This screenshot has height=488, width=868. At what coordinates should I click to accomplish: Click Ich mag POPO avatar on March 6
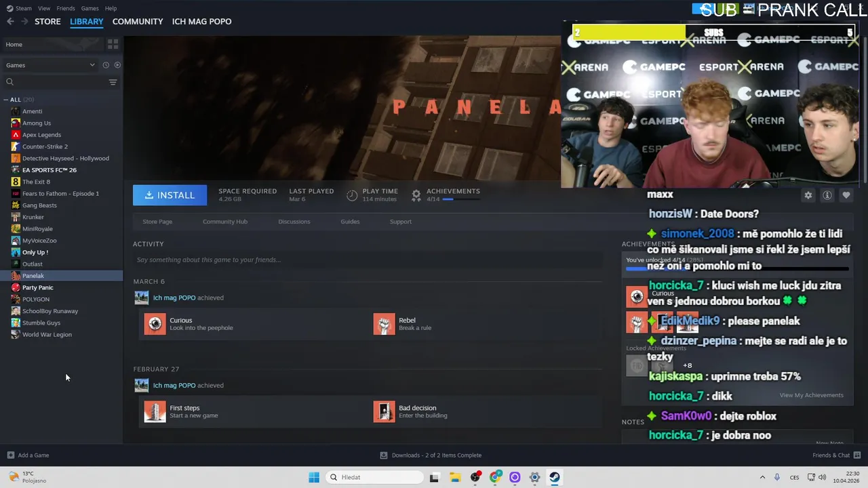click(141, 298)
